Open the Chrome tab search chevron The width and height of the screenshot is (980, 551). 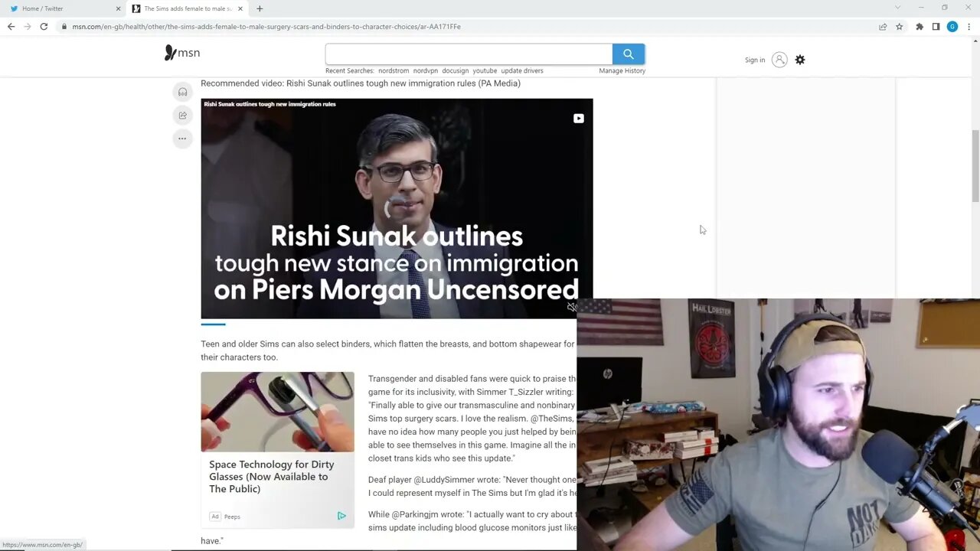coord(897,8)
